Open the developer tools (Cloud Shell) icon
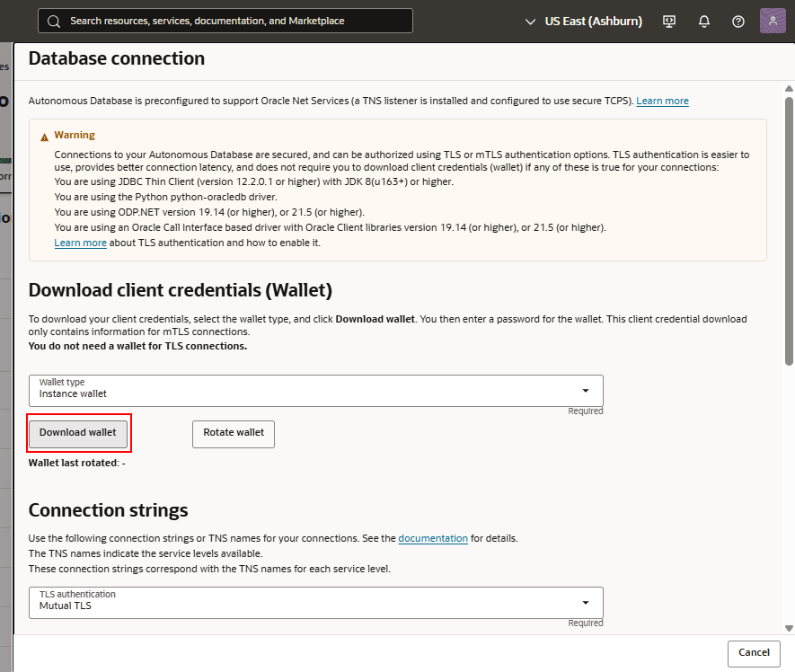795x672 pixels. (x=668, y=21)
